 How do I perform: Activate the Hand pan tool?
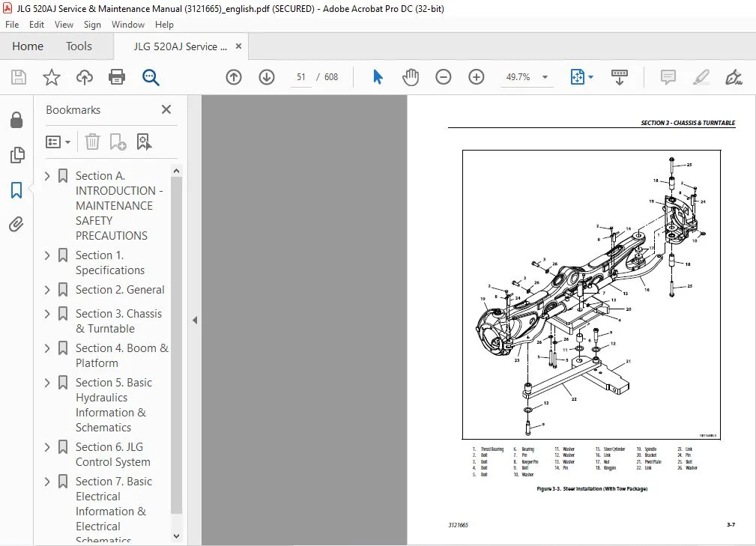click(411, 77)
